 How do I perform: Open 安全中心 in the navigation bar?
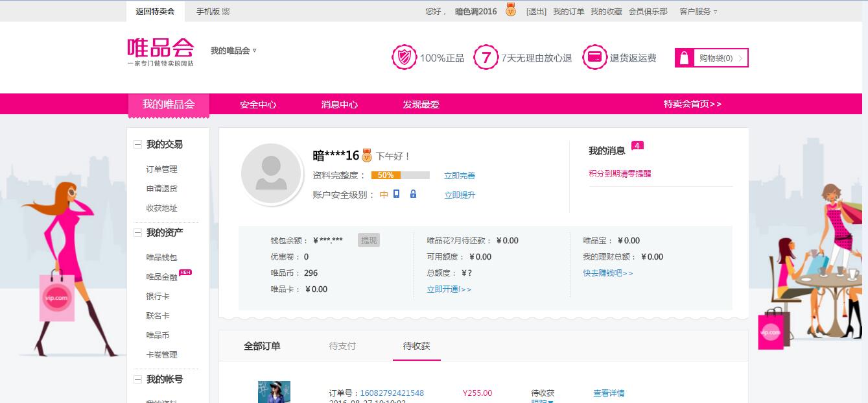pos(258,104)
